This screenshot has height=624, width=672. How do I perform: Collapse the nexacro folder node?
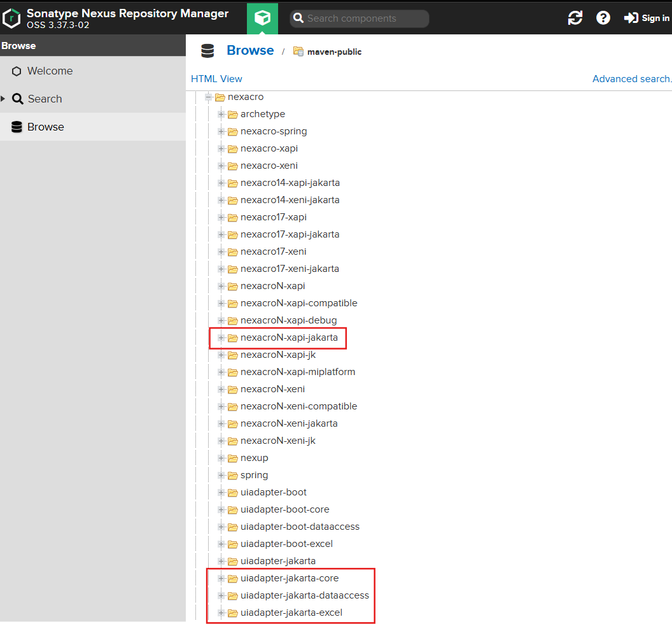[x=209, y=97]
